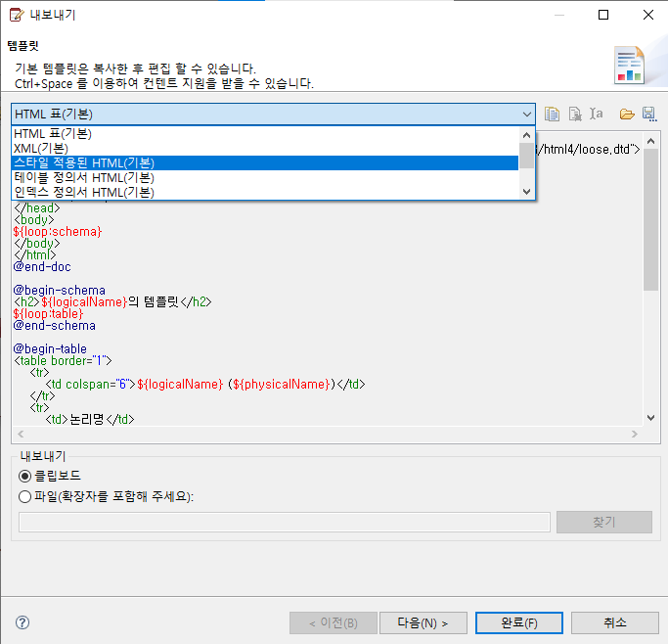Open a template file with the folder icon

click(x=627, y=114)
